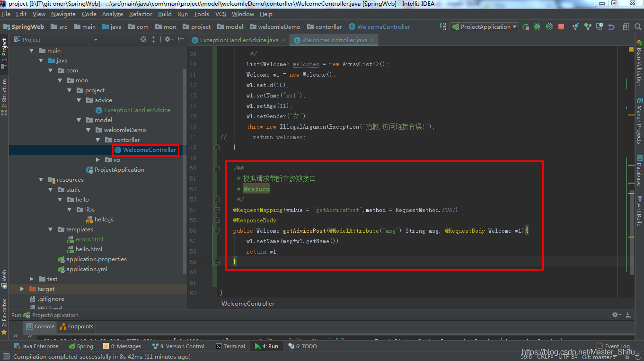644x361 pixels.
Task: Open the Terminal tool window
Action: coord(230,346)
